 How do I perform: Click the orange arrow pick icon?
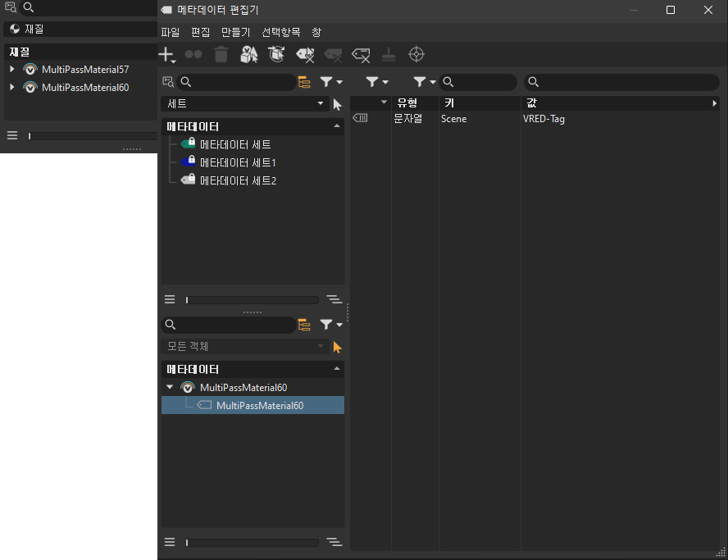(338, 348)
